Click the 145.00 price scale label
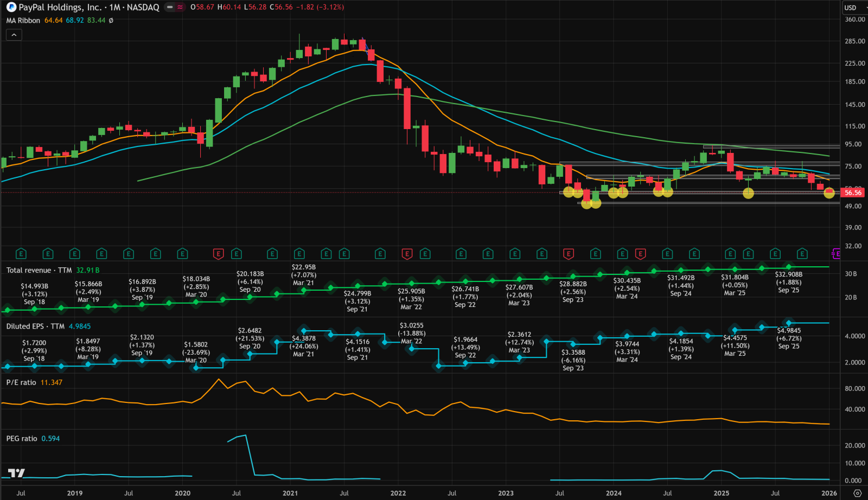The image size is (868, 500). [855, 105]
